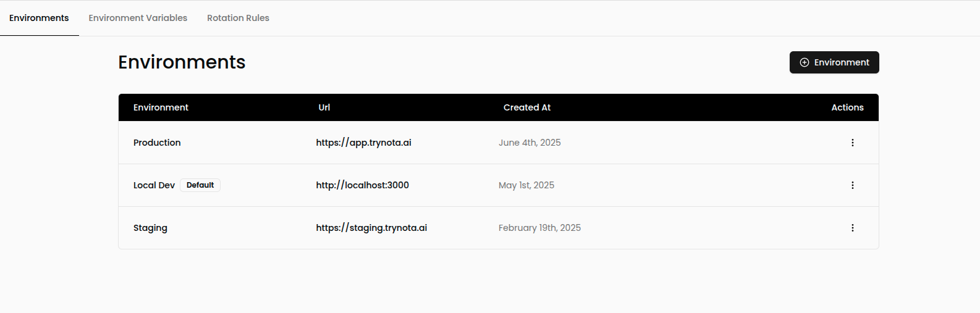Open the Production row actions menu

click(853, 143)
